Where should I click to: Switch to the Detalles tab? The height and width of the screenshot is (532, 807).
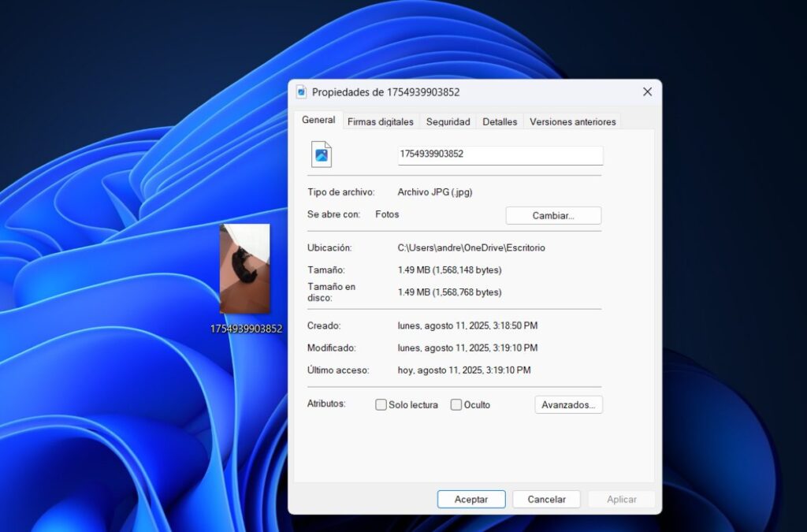pos(499,121)
